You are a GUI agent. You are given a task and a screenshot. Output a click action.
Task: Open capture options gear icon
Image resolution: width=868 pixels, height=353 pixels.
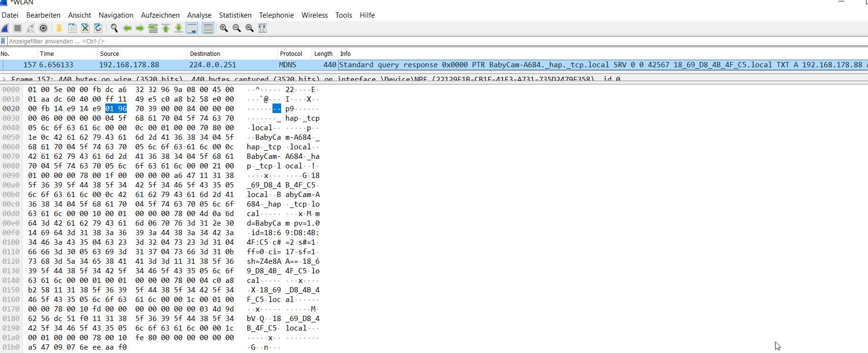[x=43, y=28]
